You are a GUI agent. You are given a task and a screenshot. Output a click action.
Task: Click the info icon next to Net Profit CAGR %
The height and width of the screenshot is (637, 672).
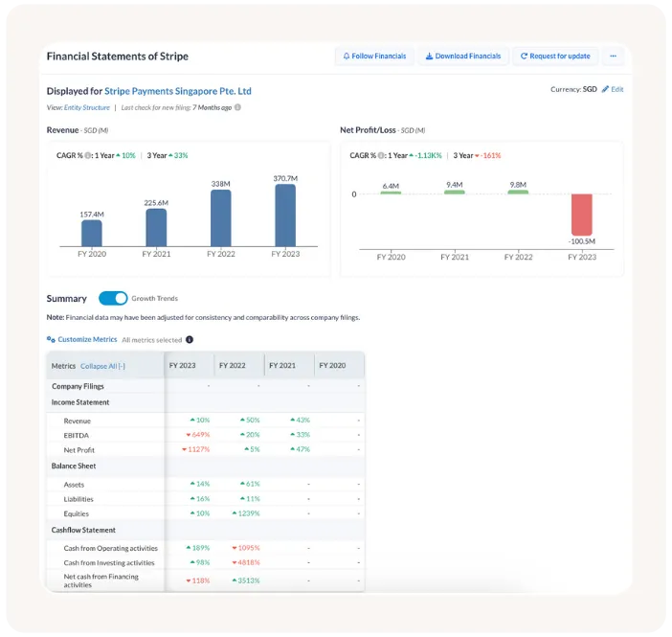[381, 156]
